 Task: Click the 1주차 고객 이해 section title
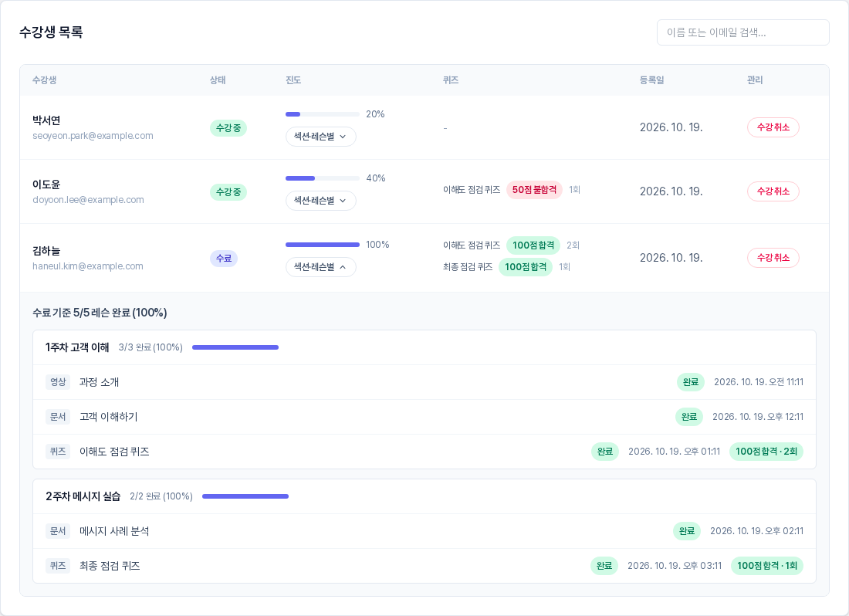[77, 347]
